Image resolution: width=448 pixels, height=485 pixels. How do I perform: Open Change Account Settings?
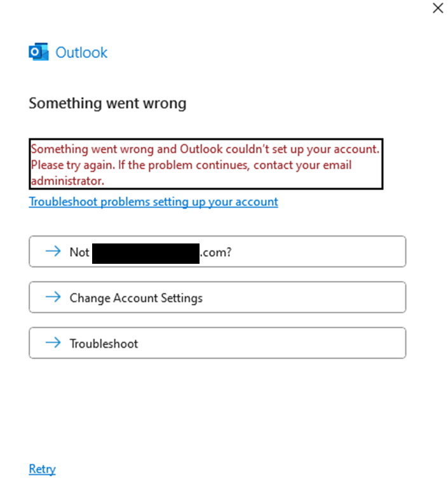click(217, 297)
